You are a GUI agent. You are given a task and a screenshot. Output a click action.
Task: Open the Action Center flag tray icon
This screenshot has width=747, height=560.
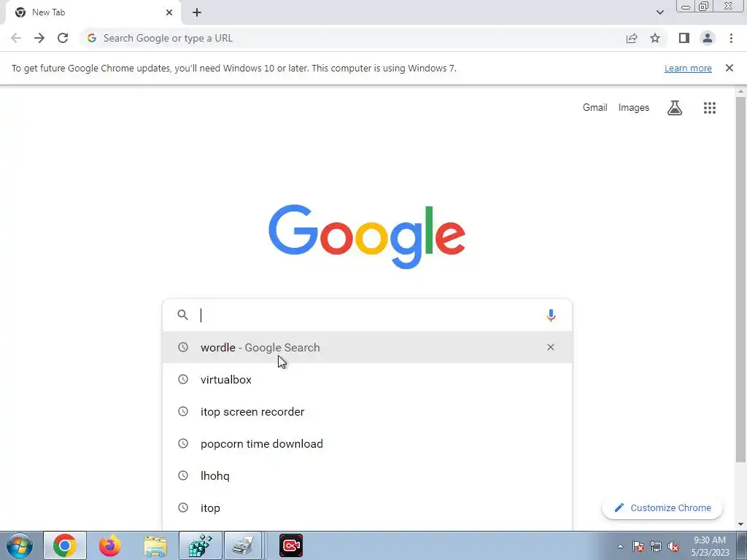click(x=638, y=546)
